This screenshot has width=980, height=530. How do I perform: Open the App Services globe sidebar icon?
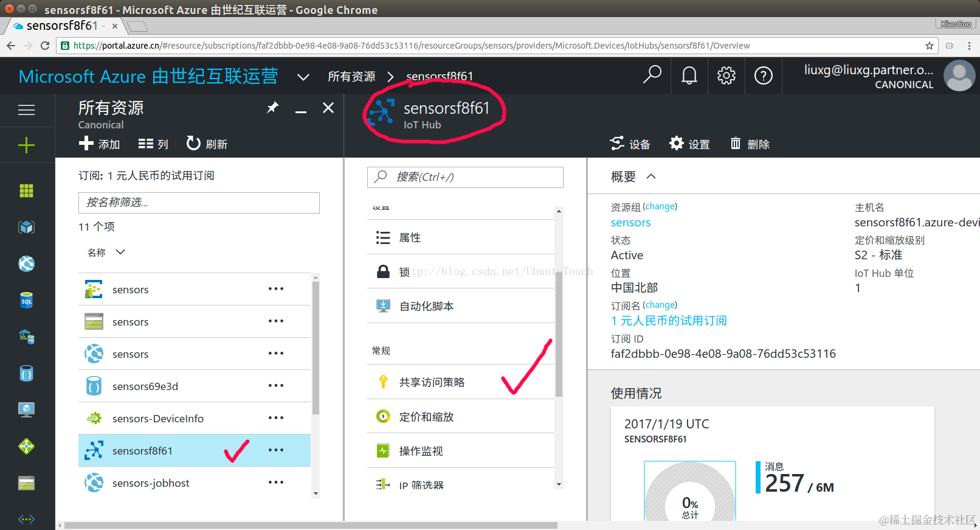pyautogui.click(x=26, y=263)
